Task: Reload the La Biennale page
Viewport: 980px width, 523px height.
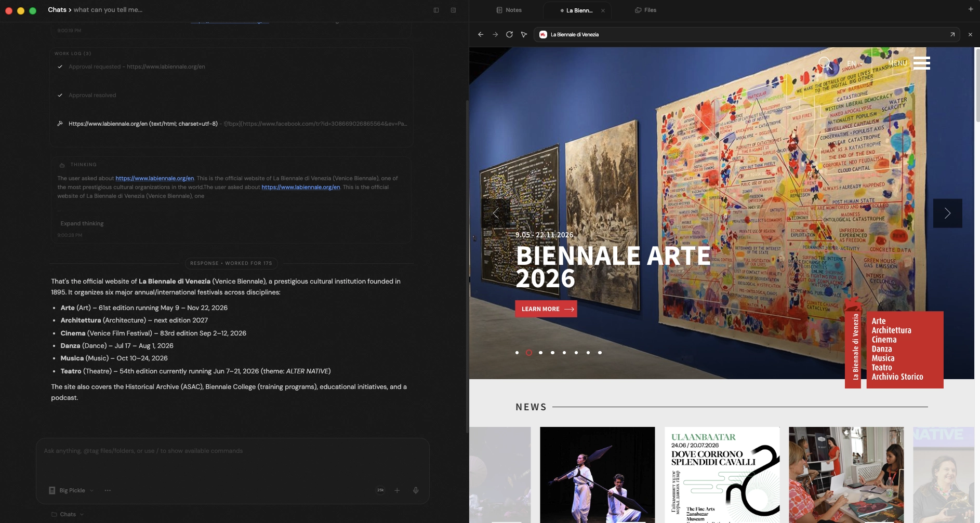Action: click(509, 34)
